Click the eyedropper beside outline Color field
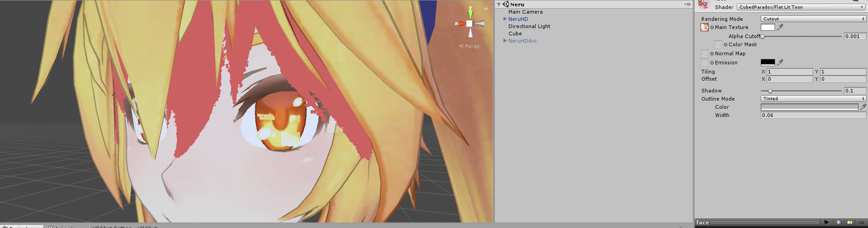The height and width of the screenshot is (228, 868). point(863,107)
